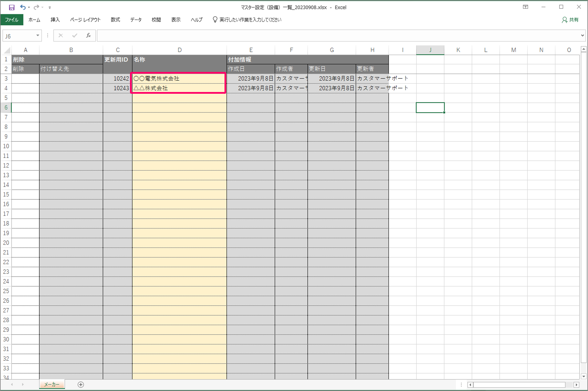The height and width of the screenshot is (391, 588).
Task: Click the Undo arrow icon
Action: pyautogui.click(x=23, y=7)
